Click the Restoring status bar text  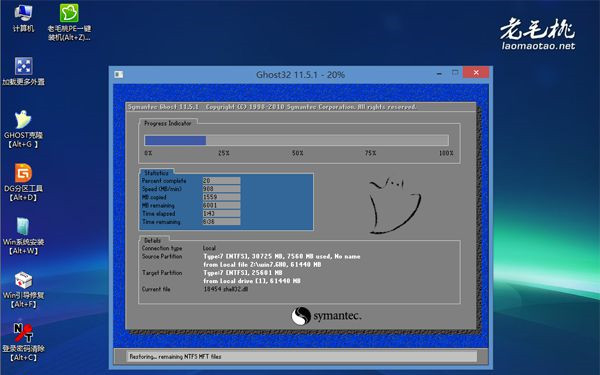pos(175,357)
